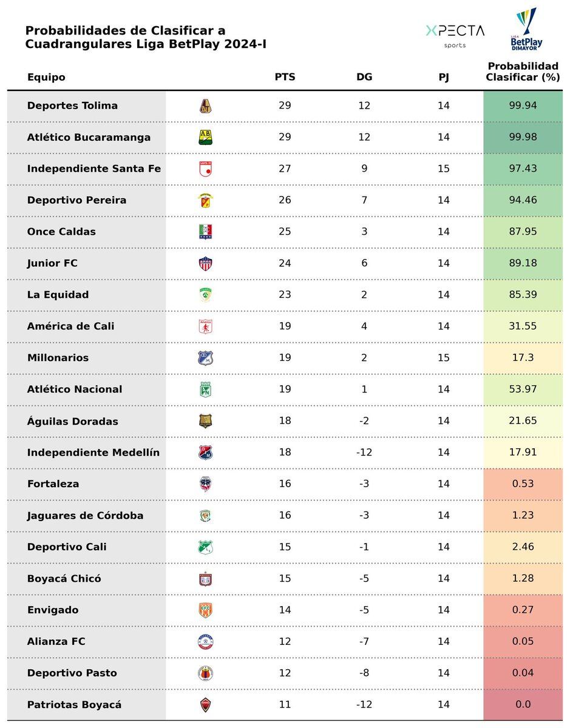
Task: Click Bucaramanga's 99.98 probability cell
Action: tap(523, 137)
